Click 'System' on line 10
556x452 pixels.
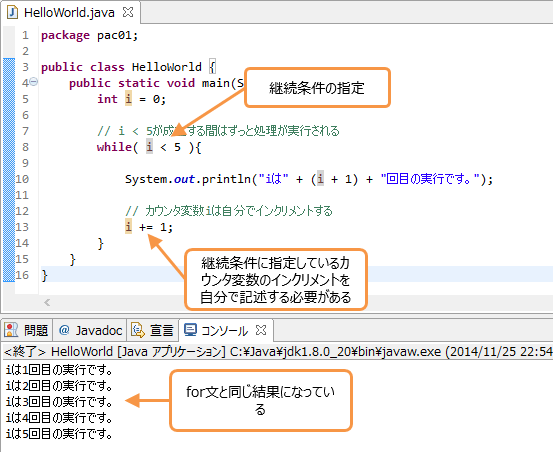pyautogui.click(x=146, y=179)
